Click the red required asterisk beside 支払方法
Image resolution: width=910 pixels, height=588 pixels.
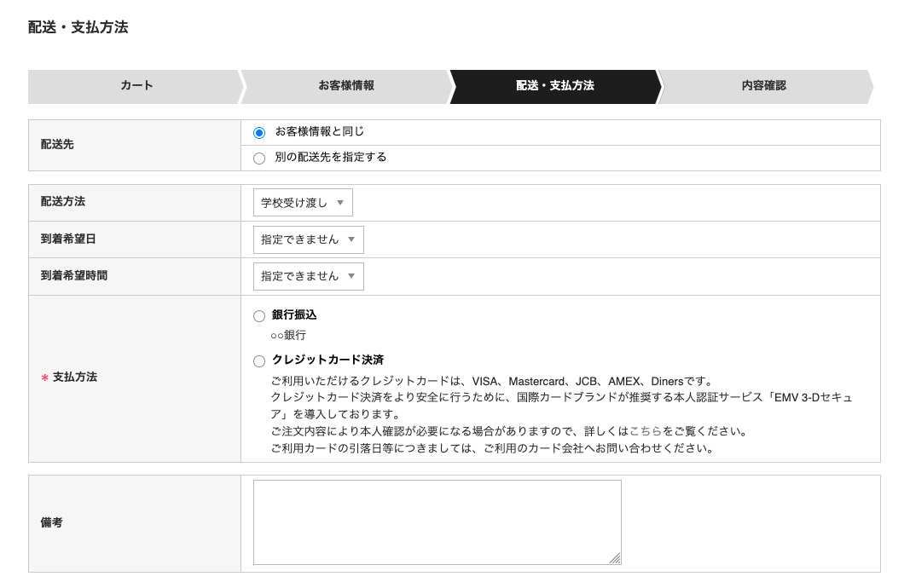44,378
